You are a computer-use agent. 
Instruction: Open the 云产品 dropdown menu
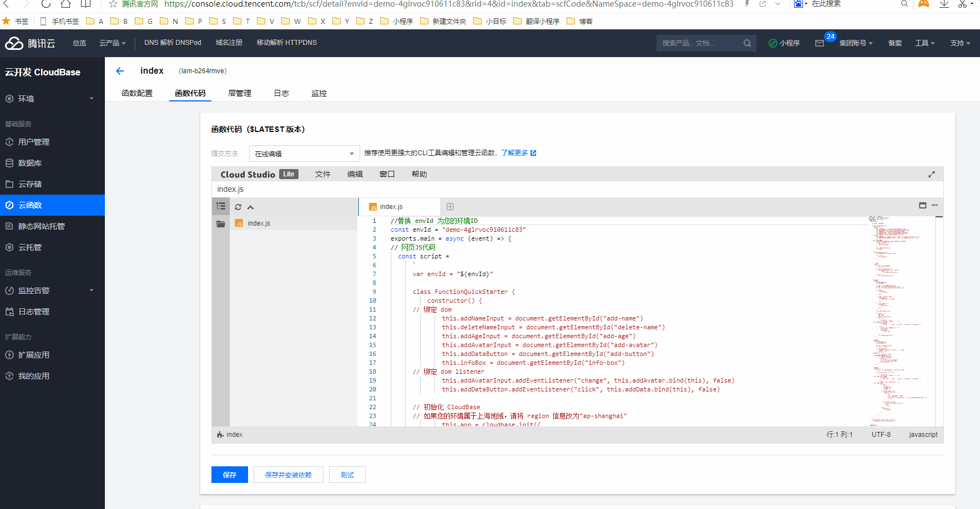pos(113,43)
